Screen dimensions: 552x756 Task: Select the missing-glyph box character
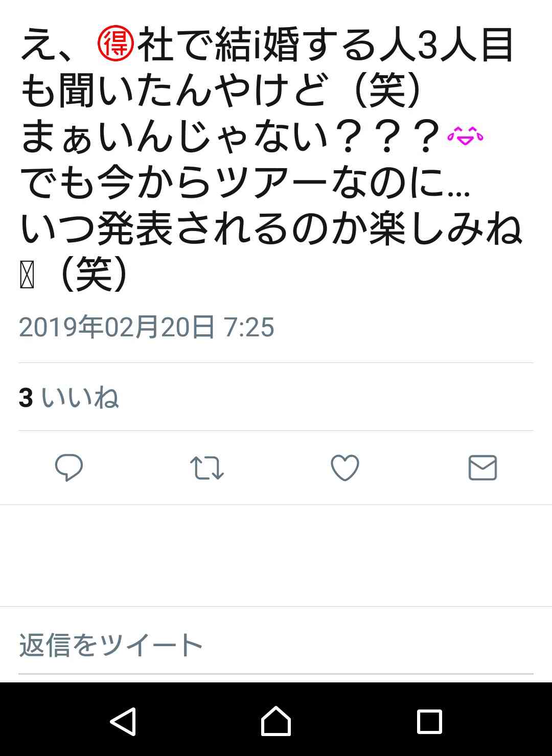[x=27, y=276]
